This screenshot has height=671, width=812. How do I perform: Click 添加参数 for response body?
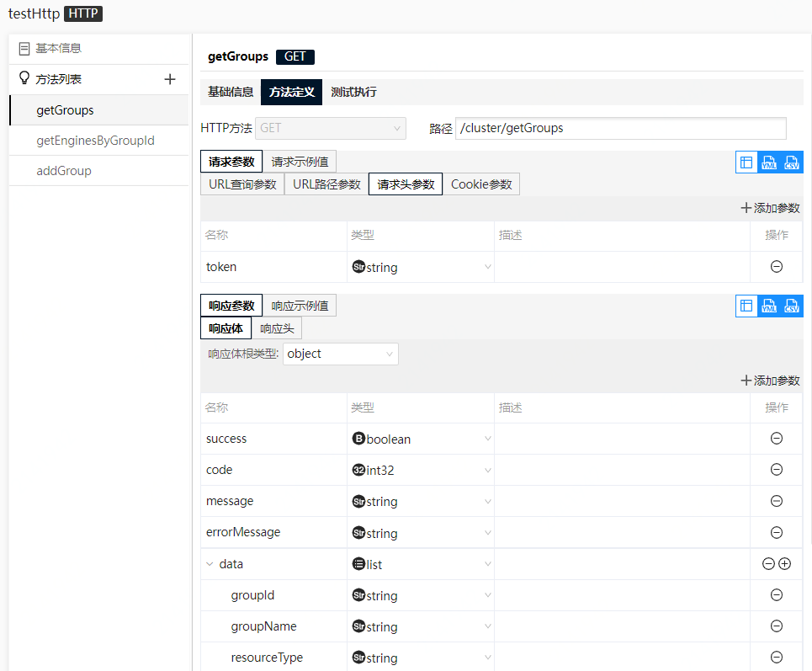(x=770, y=381)
